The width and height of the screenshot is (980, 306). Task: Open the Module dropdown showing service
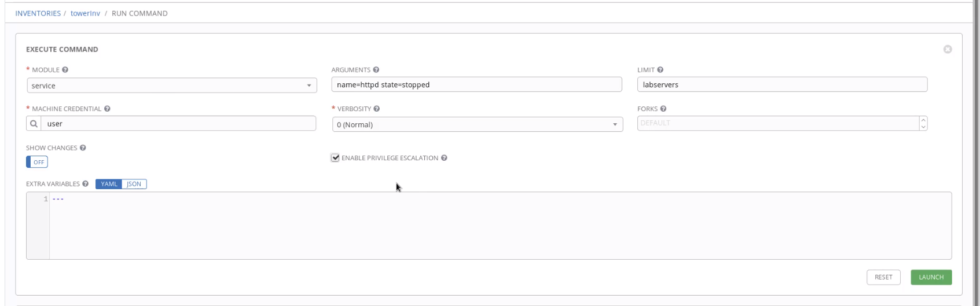(172, 86)
